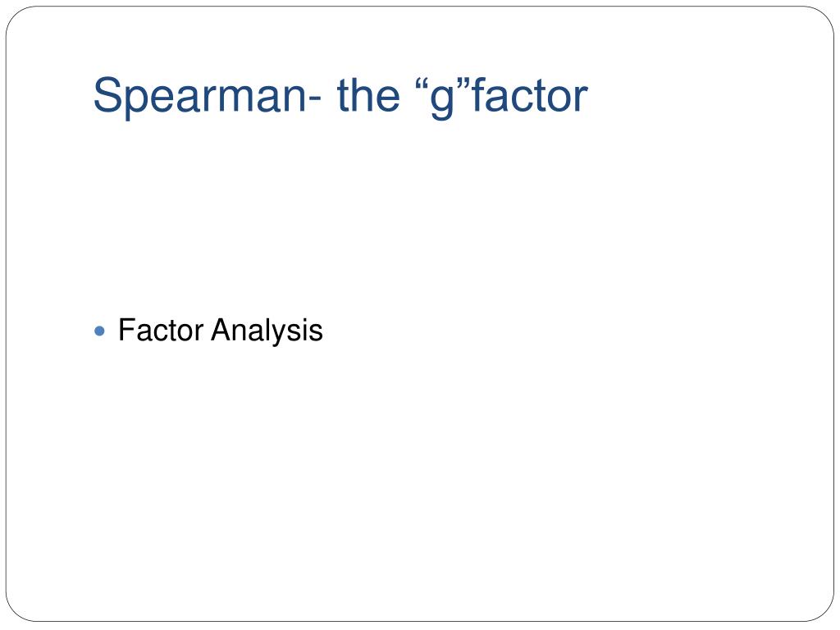840x630 pixels.
Task: Click the hyphen after "Spearman"
Action: tap(316, 99)
